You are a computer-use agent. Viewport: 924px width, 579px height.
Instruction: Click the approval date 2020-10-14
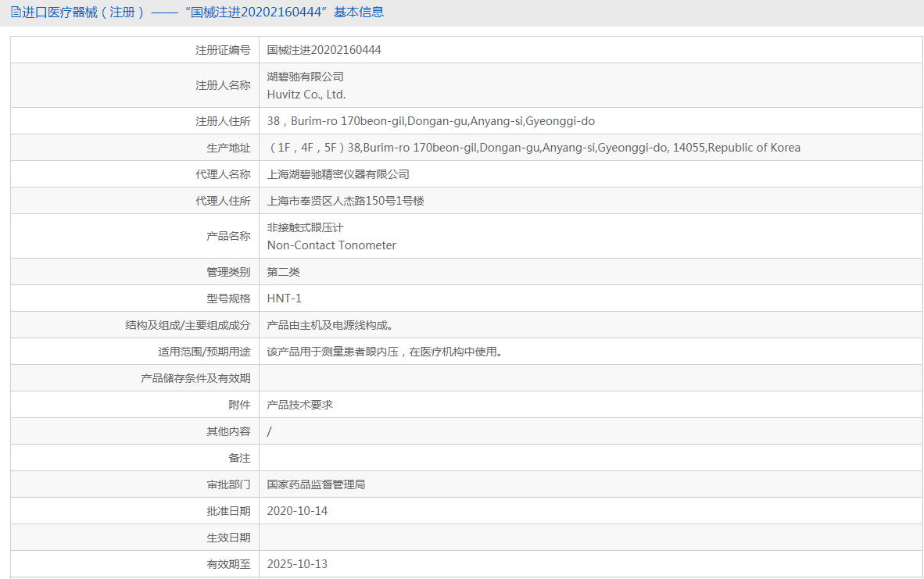pos(298,511)
